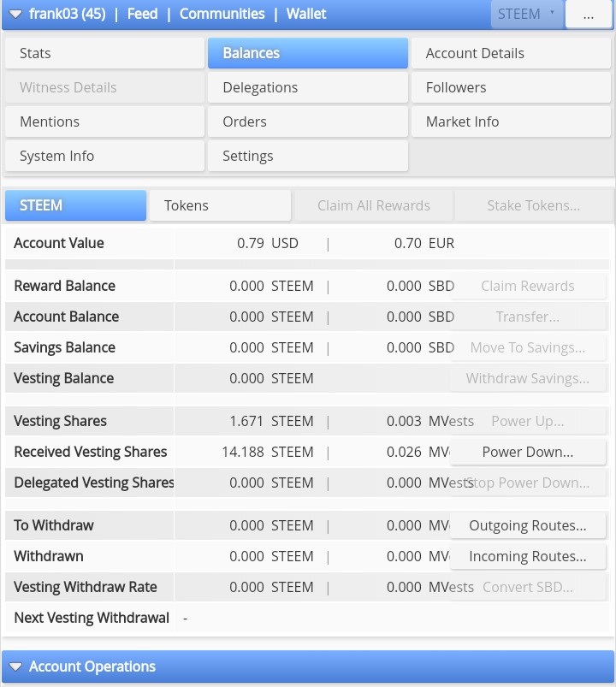Click the Reward Balance label
This screenshot has height=687, width=616.
64,286
